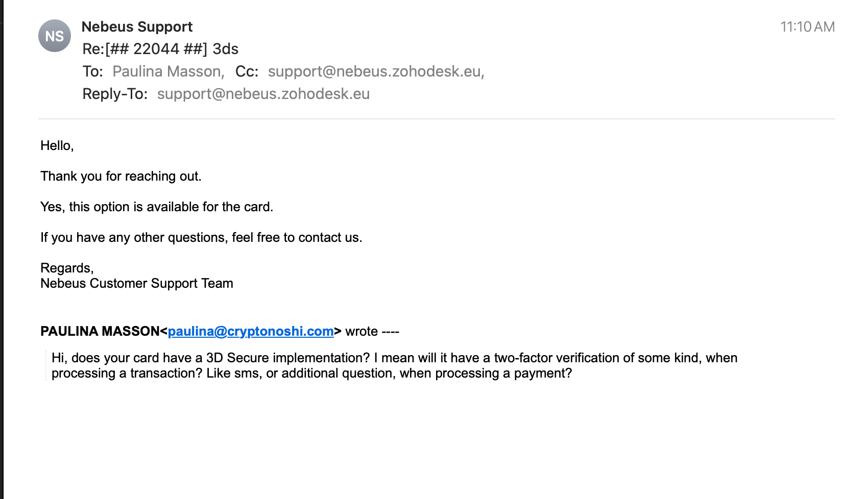Viewport: 868px width, 499px height.
Task: Click the Thank you for reaching out line
Action: point(121,177)
